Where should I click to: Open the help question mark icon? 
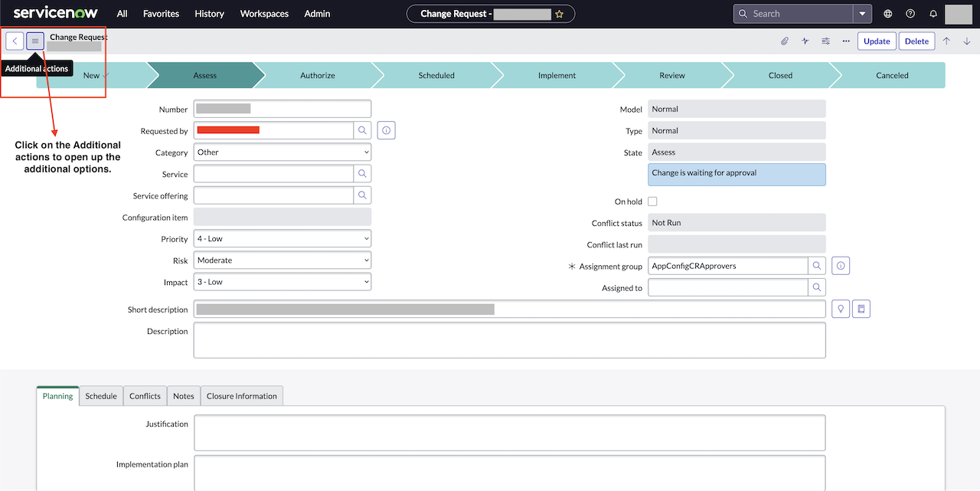910,13
